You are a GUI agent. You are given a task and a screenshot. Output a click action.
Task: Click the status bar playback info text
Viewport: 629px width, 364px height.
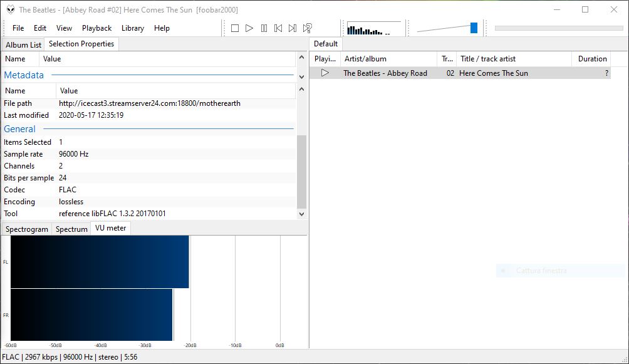(x=70, y=356)
